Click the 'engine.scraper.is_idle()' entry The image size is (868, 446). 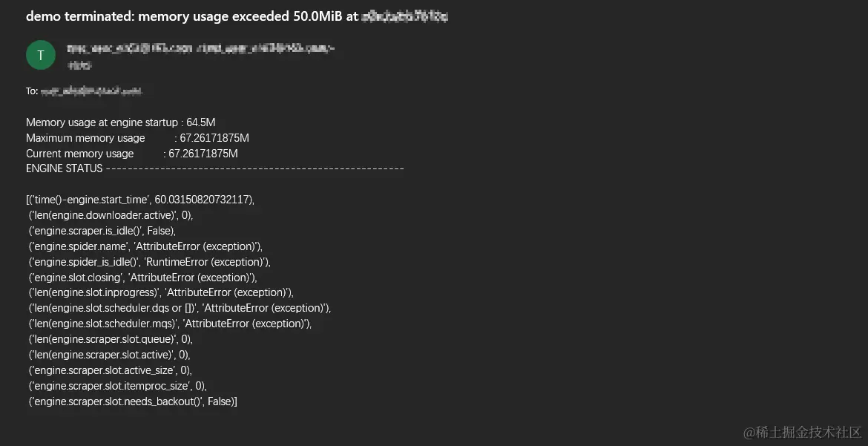click(102, 231)
